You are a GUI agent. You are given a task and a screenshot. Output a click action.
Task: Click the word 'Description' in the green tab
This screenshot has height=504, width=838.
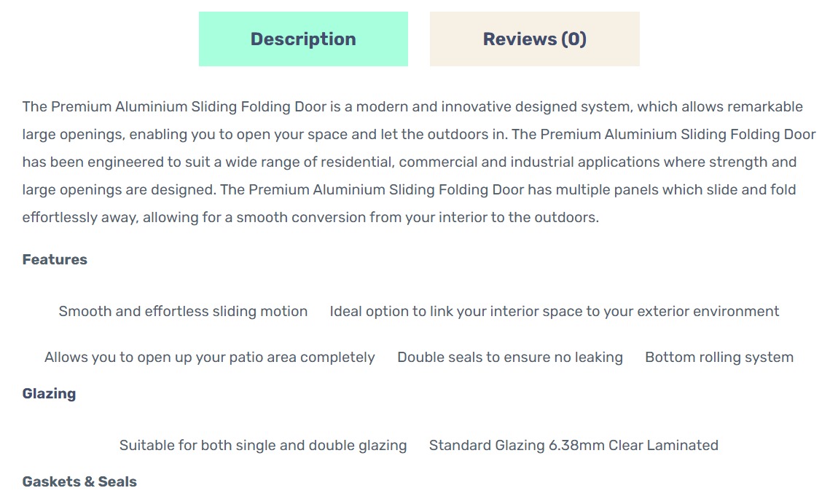[303, 39]
